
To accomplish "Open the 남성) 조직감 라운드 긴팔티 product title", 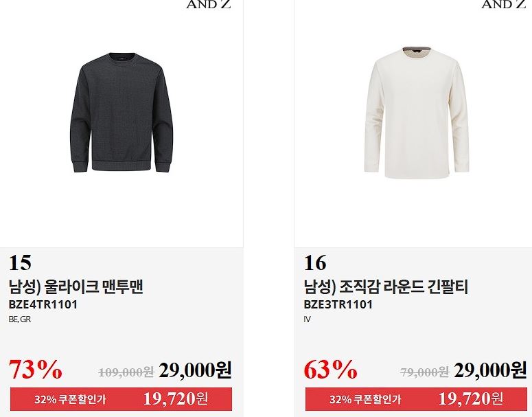I will 386,286.
